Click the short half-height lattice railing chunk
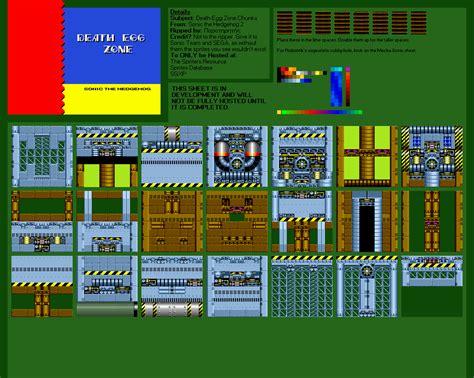 click(432, 271)
